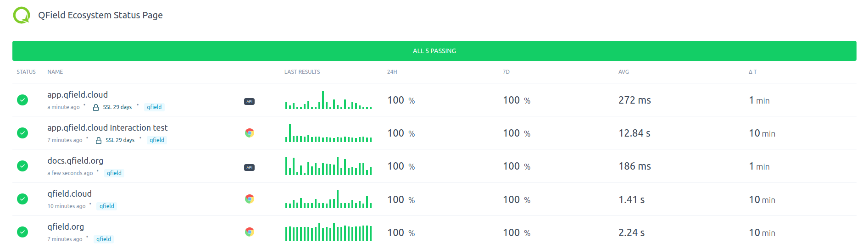Viewport: 868px width, 248px height.
Task: Click the Chrome icon for qfield.org row
Action: pos(249,232)
